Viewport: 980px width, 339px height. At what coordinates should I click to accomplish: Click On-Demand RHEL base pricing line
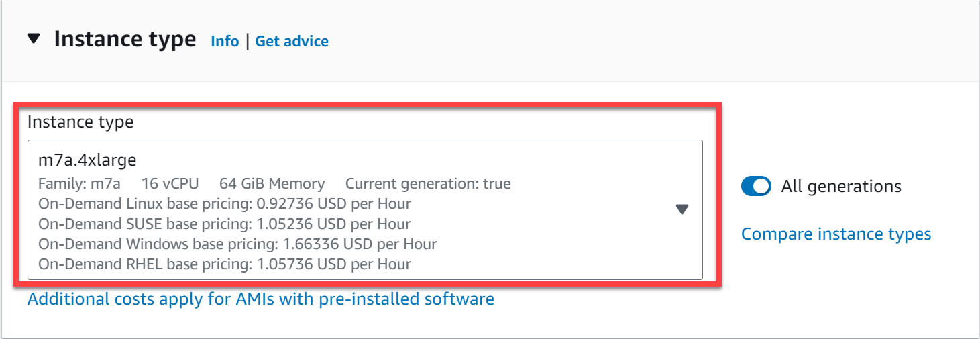[x=224, y=264]
